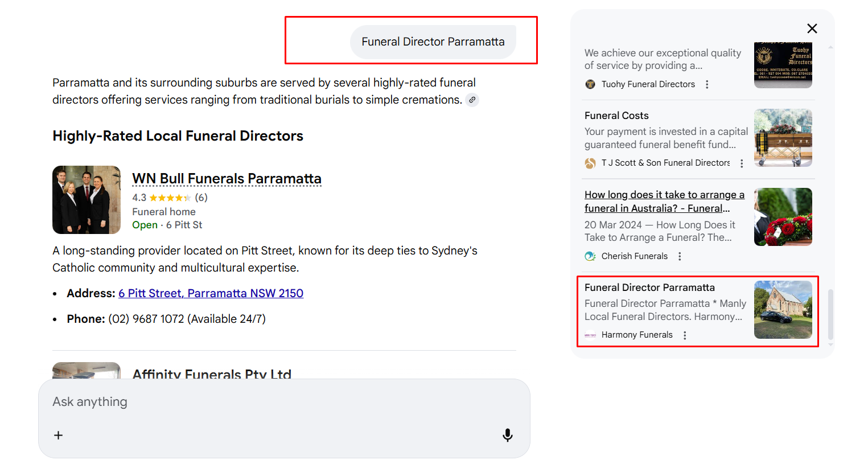The image size is (868, 468).
Task: Click the Affinity Funerals listing thumbnail
Action: 87,371
